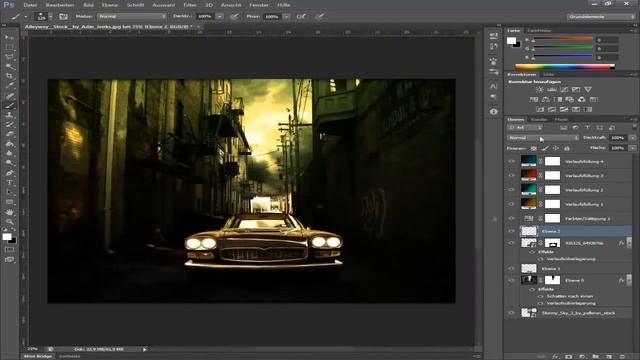Click the color spectrum ramp

(564, 66)
